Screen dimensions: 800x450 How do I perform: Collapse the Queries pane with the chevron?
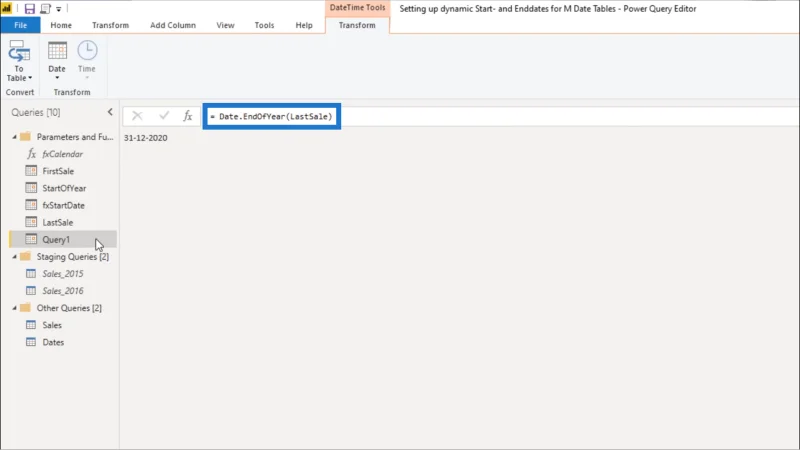[x=110, y=112]
